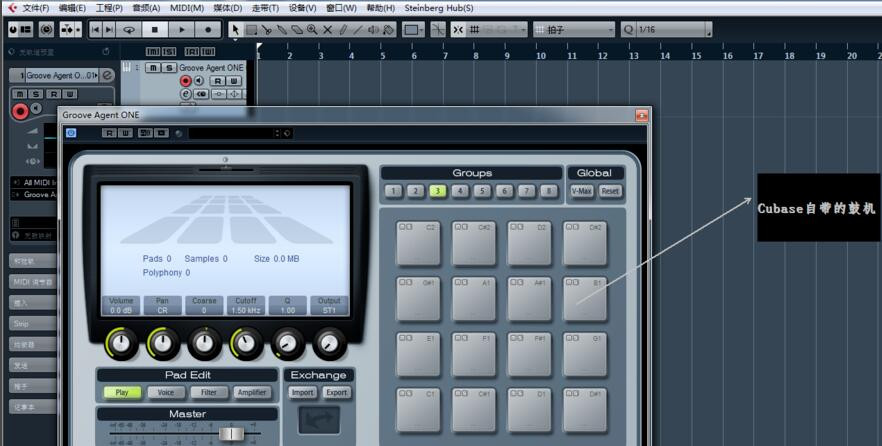Select the Zoom magnifier tool

[313, 30]
